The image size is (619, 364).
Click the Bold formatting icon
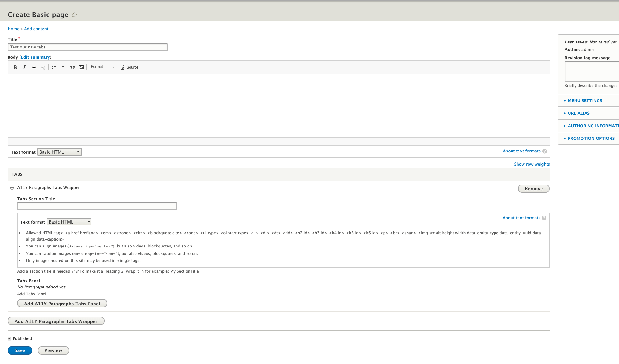click(x=15, y=67)
